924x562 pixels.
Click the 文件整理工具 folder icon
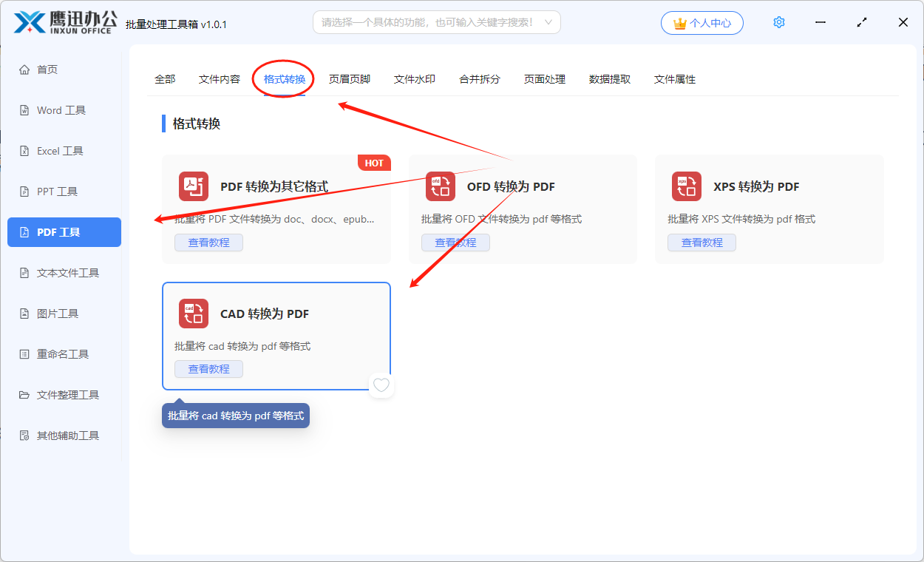pos(24,395)
